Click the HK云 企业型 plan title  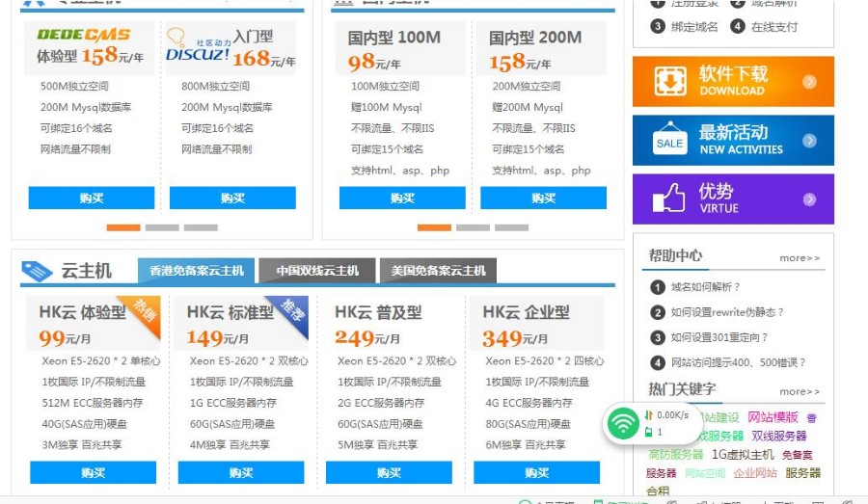pyautogui.click(x=526, y=312)
